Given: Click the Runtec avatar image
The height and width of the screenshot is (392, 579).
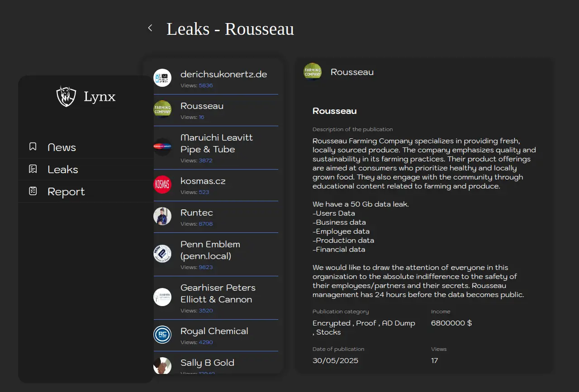Looking at the screenshot, I should [x=162, y=216].
